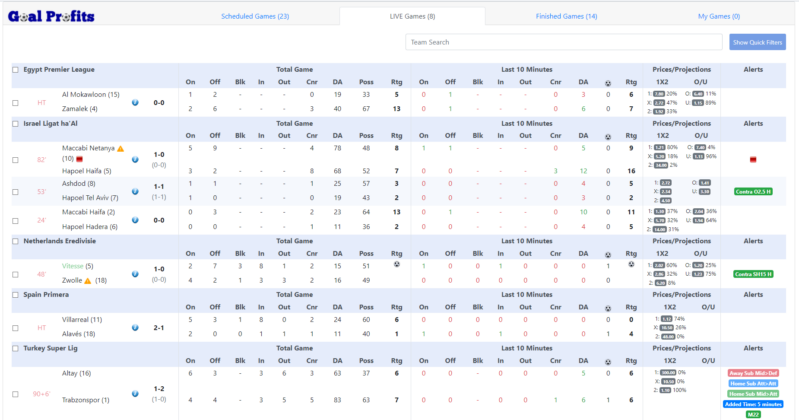This screenshot has width=799, height=420.
Task: Click the Contra O2.5 H alert badge
Action: pos(753,192)
